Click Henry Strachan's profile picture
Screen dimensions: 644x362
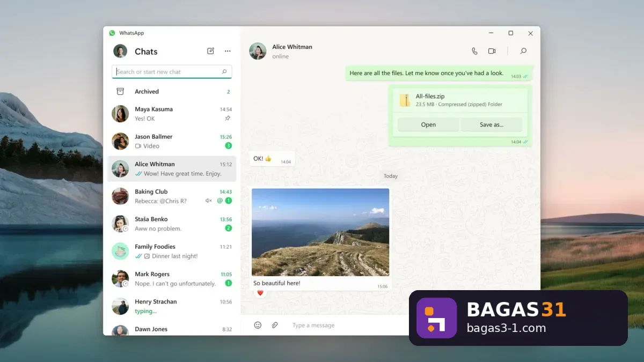pyautogui.click(x=120, y=306)
